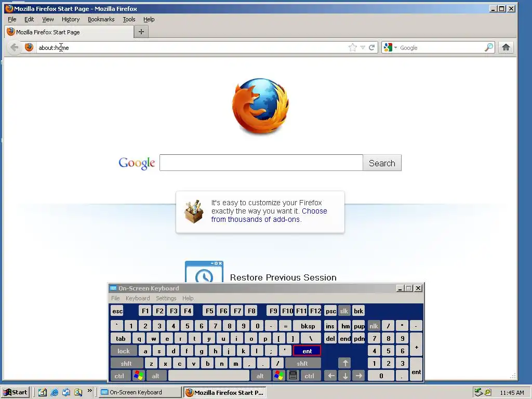Open On-Screen Keyboard Keyboard menu
532x399 pixels.
pos(137,298)
